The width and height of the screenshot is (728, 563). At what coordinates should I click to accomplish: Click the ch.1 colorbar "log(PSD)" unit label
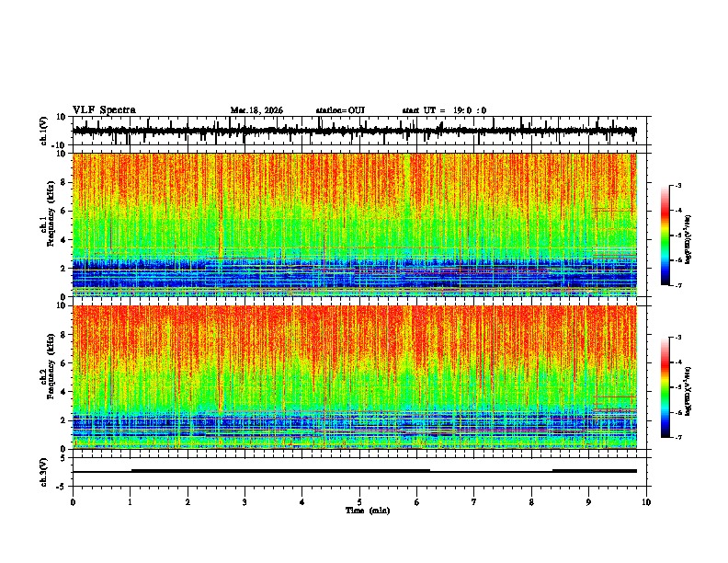pos(688,240)
